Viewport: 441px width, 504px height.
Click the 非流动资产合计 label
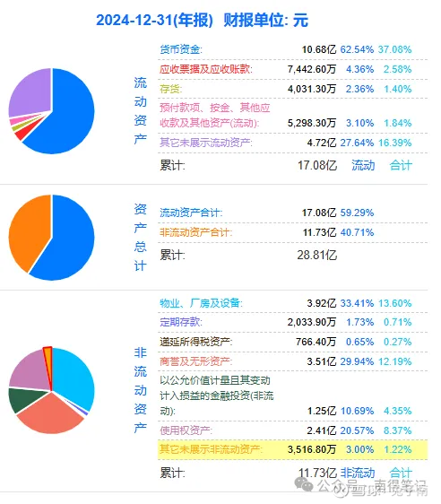196,232
